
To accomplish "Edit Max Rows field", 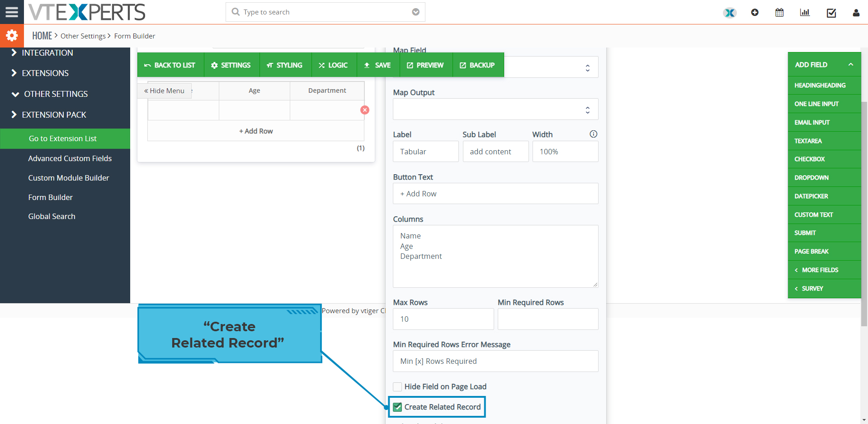I will [443, 319].
